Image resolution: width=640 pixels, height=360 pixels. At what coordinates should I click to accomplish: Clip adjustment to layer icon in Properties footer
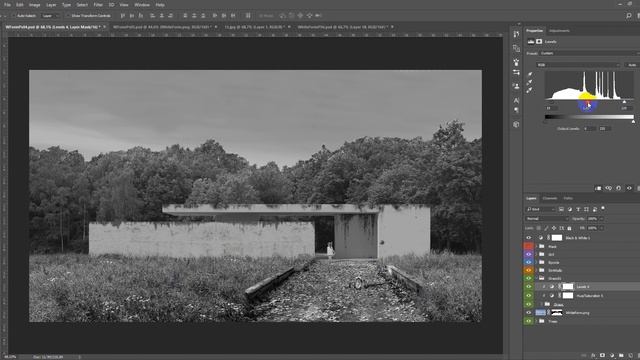tap(598, 188)
